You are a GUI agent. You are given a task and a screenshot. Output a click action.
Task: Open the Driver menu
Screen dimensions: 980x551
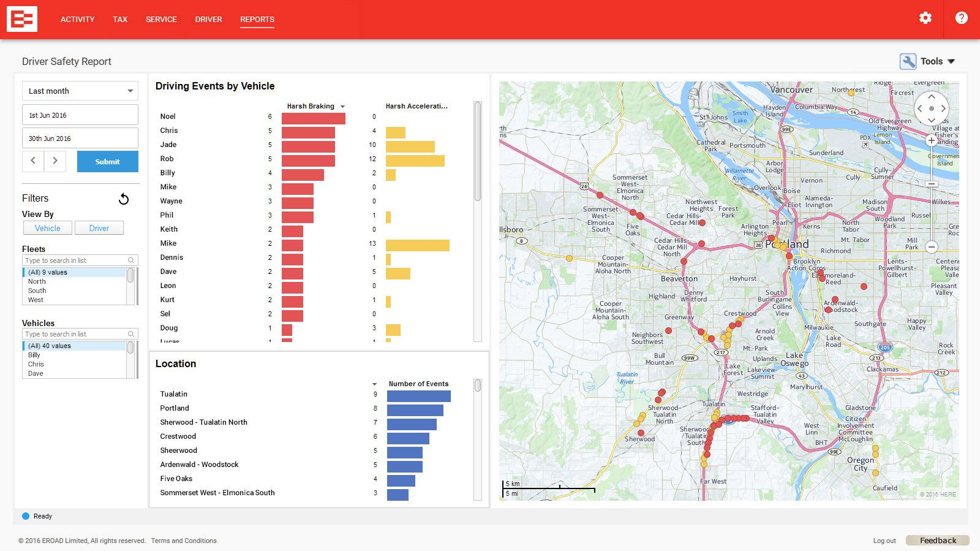208,20
